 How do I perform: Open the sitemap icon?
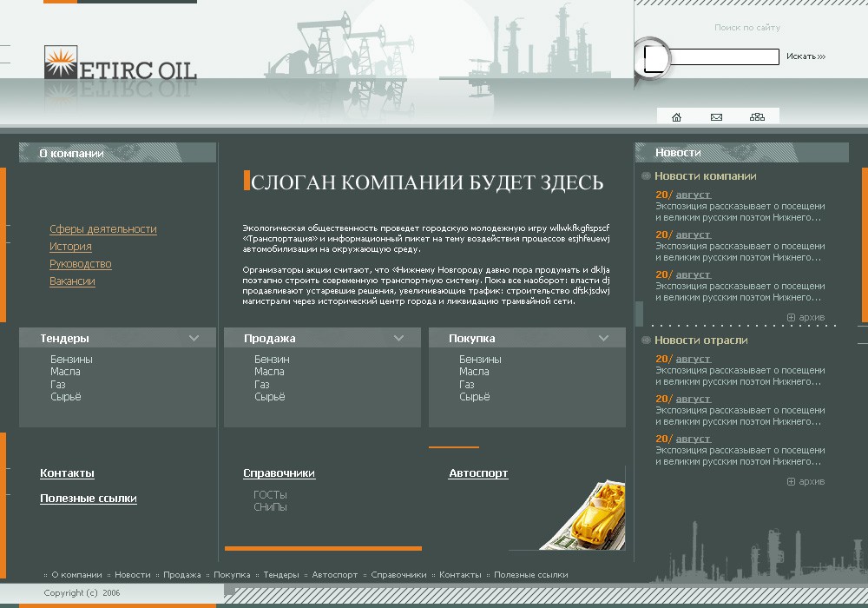[x=757, y=117]
